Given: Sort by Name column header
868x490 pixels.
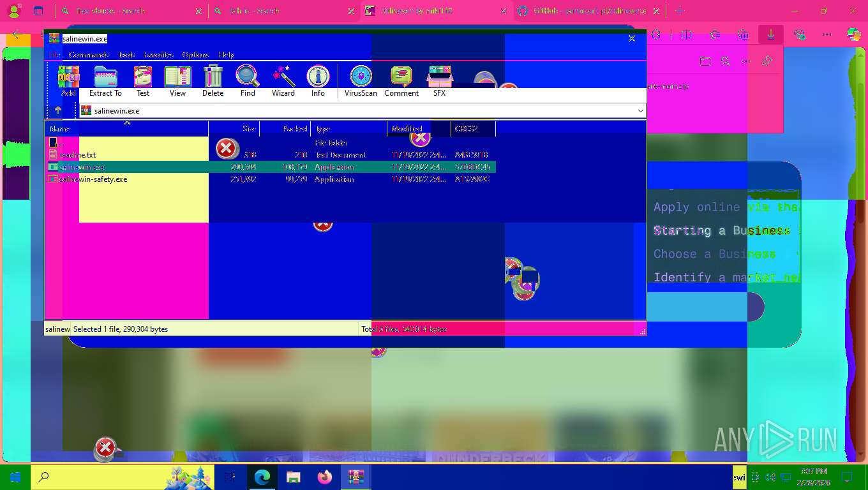Looking at the screenshot, I should pyautogui.click(x=126, y=129).
